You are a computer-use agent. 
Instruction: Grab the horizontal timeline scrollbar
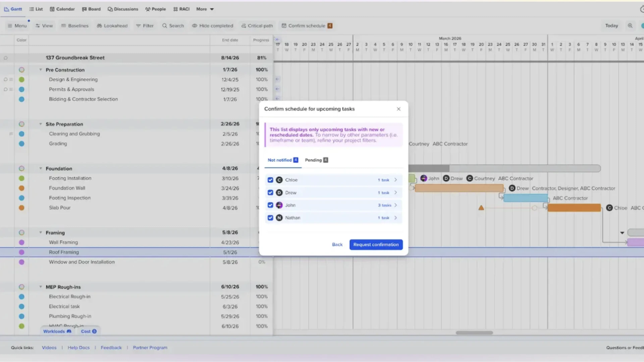point(474,333)
